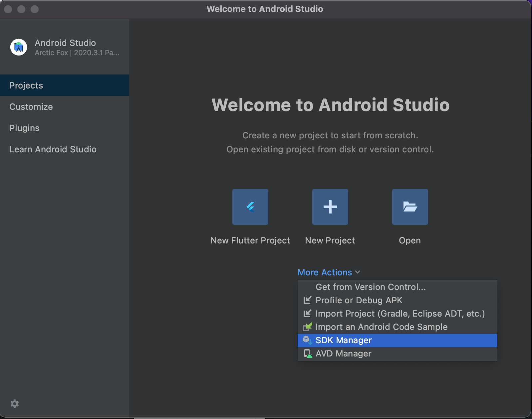The width and height of the screenshot is (532, 419).
Task: Click the yellow minimize window button
Action: (21, 9)
